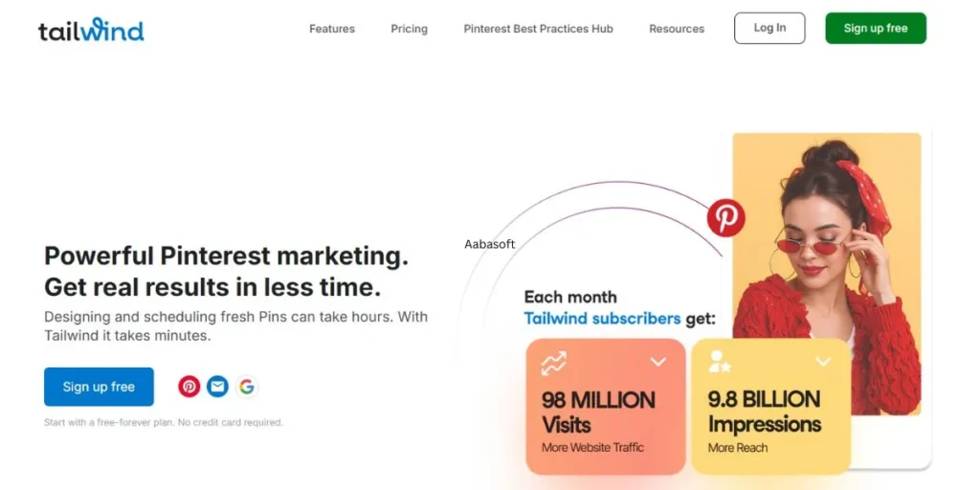Click the trending arrows icon on Visits card

(x=554, y=363)
